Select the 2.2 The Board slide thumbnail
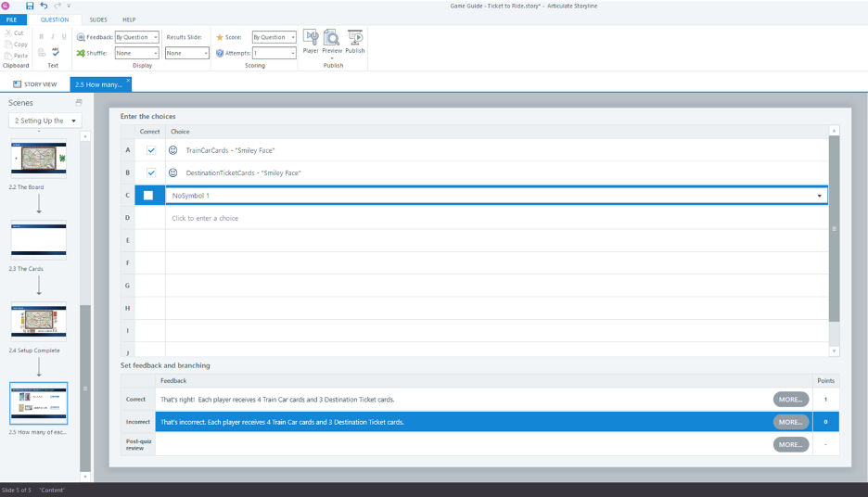 pyautogui.click(x=39, y=159)
